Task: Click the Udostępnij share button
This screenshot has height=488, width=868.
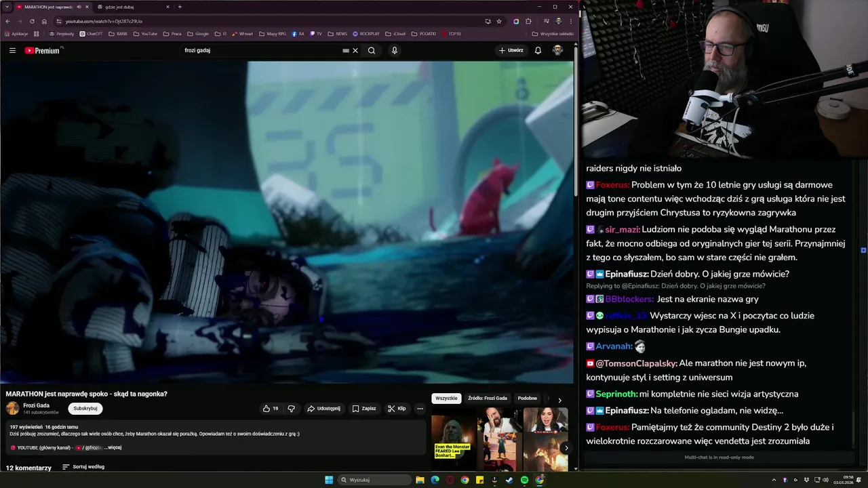Action: 323,409
